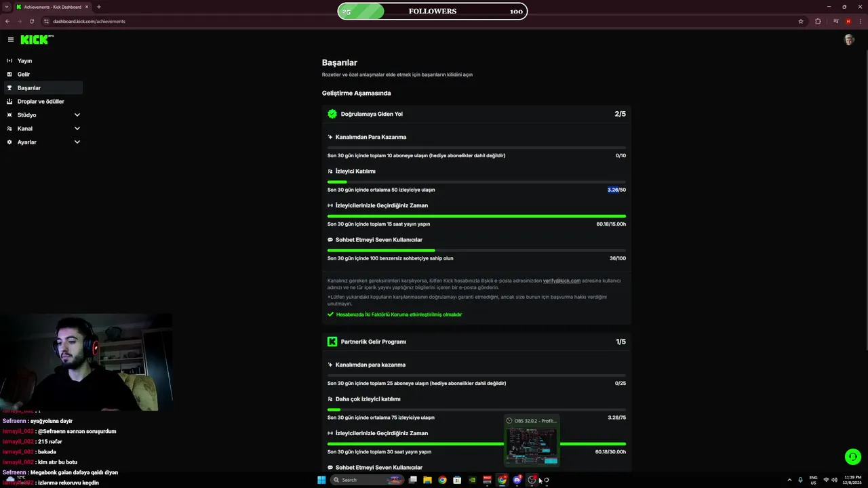Click the 0/10 subscribers value
The image size is (868, 488).
[620, 156]
